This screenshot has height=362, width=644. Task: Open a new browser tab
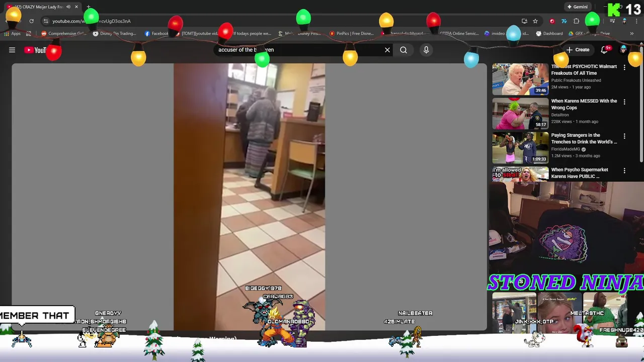point(89,7)
